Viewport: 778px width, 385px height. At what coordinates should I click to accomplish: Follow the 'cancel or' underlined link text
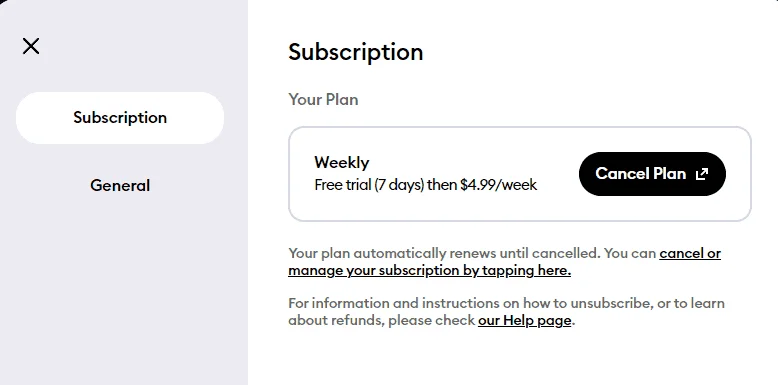click(x=690, y=254)
